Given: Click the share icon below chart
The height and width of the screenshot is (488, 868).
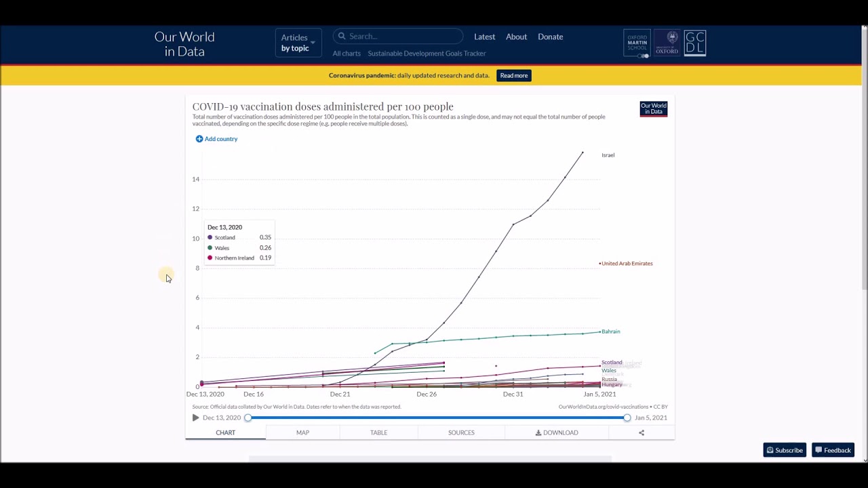Looking at the screenshot, I should 642,432.
